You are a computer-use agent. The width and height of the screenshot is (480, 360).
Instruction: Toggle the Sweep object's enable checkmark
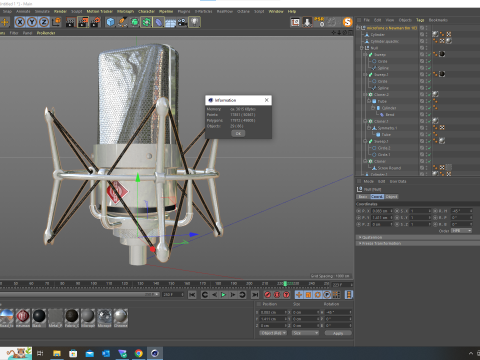pos(429,54)
